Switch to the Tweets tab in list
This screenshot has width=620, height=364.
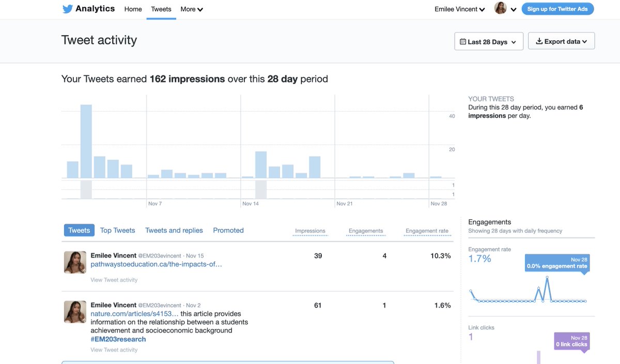[79, 230]
